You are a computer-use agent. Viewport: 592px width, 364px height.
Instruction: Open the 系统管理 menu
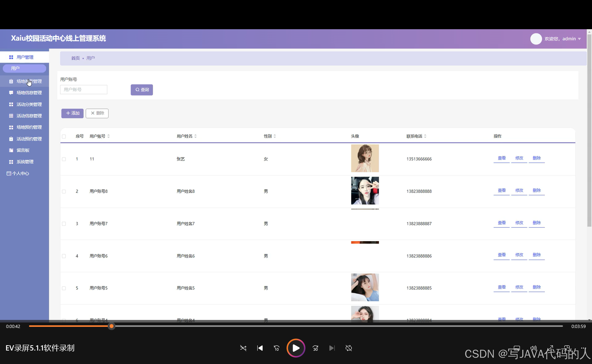pos(24,162)
